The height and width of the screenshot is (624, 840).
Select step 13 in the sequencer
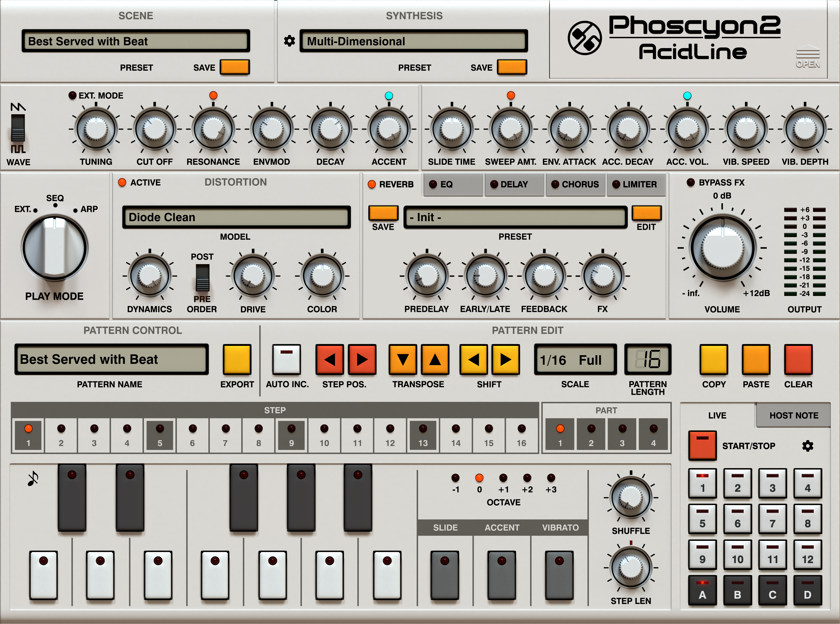click(423, 435)
